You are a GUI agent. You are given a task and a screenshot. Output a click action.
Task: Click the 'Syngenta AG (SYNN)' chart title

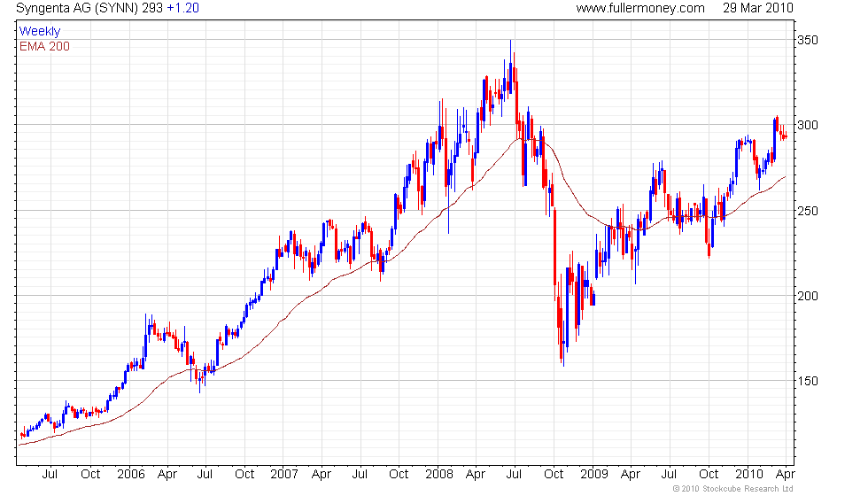77,8
